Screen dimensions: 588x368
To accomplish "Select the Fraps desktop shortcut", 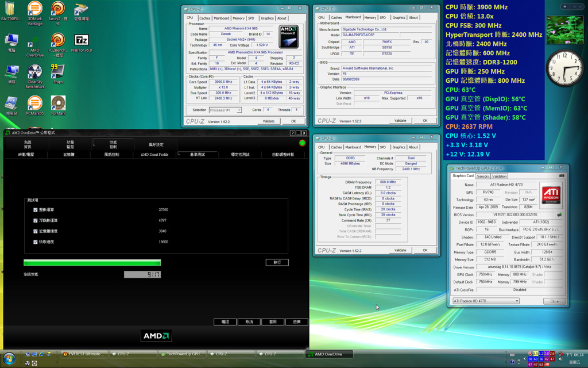I will (x=58, y=74).
